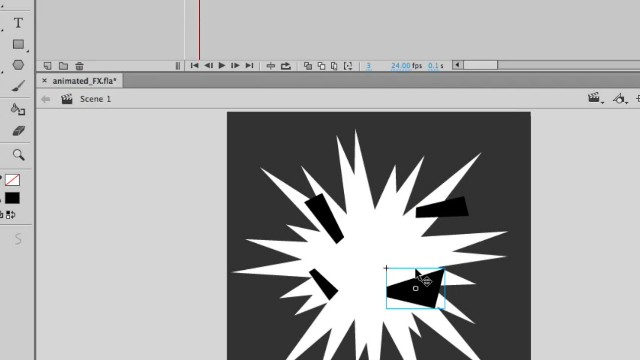Viewport: 640px width, 360px height.
Task: Select the Brush tool
Action: pyautogui.click(x=18, y=86)
